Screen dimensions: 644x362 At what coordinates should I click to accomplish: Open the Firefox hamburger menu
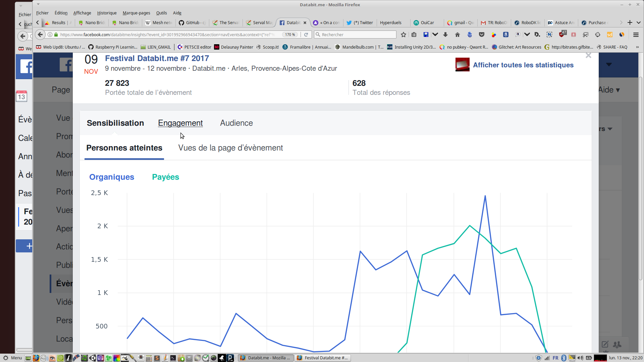pyautogui.click(x=636, y=35)
